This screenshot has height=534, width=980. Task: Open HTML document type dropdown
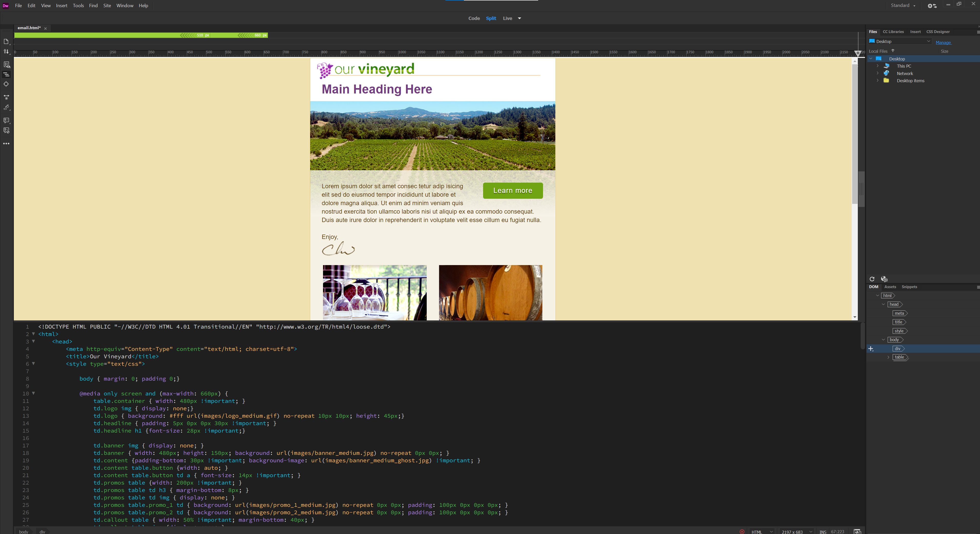762,531
